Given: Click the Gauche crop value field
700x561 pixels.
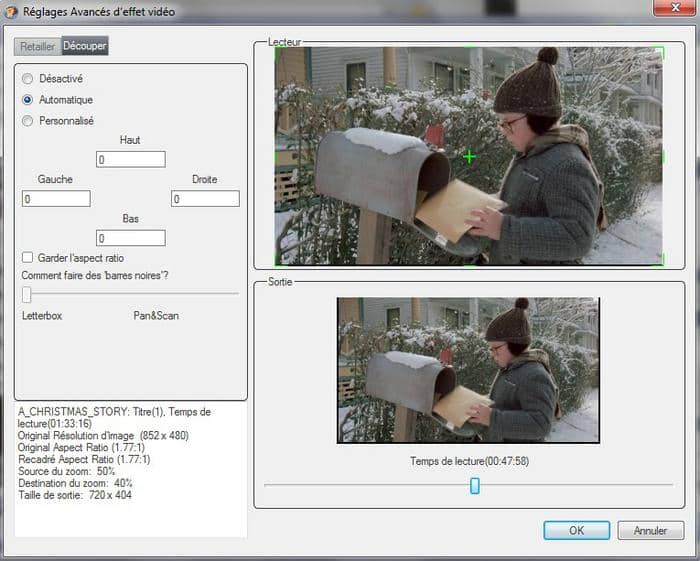Looking at the screenshot, I should point(56,199).
